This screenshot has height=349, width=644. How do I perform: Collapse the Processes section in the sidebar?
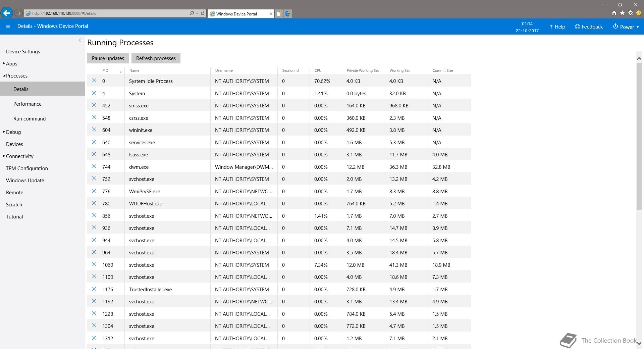[x=4, y=76]
